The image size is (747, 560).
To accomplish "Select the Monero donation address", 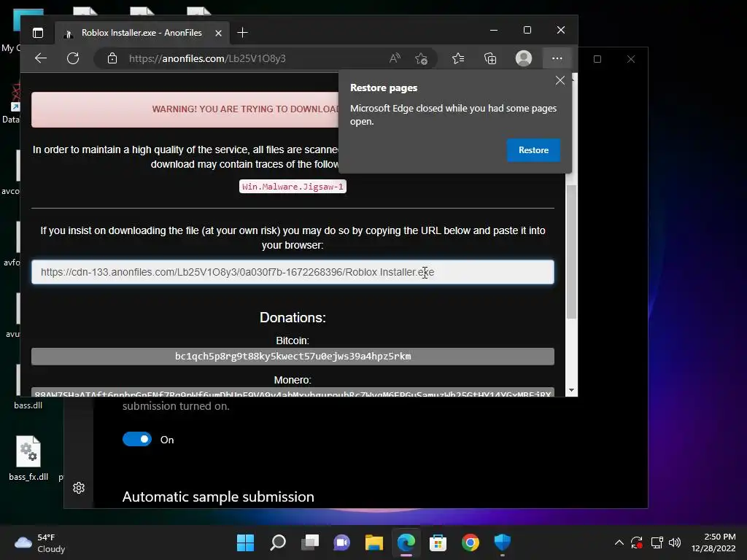I will [x=293, y=392].
